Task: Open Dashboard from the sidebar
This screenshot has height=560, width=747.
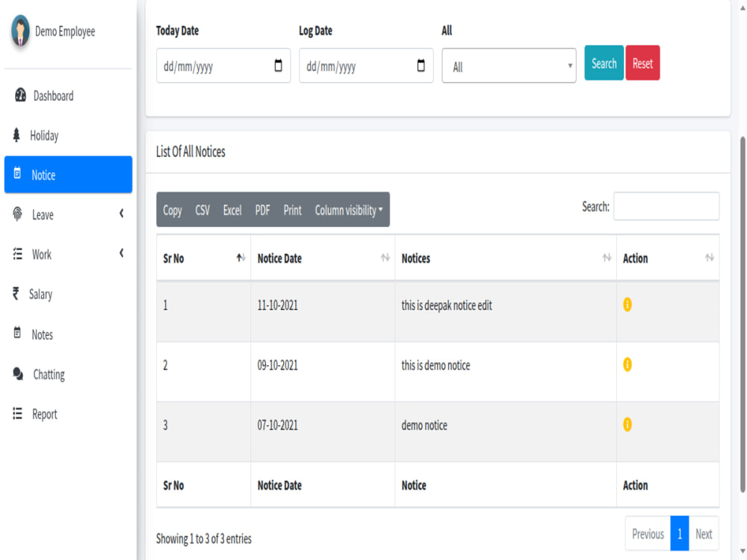Action: click(x=68, y=96)
